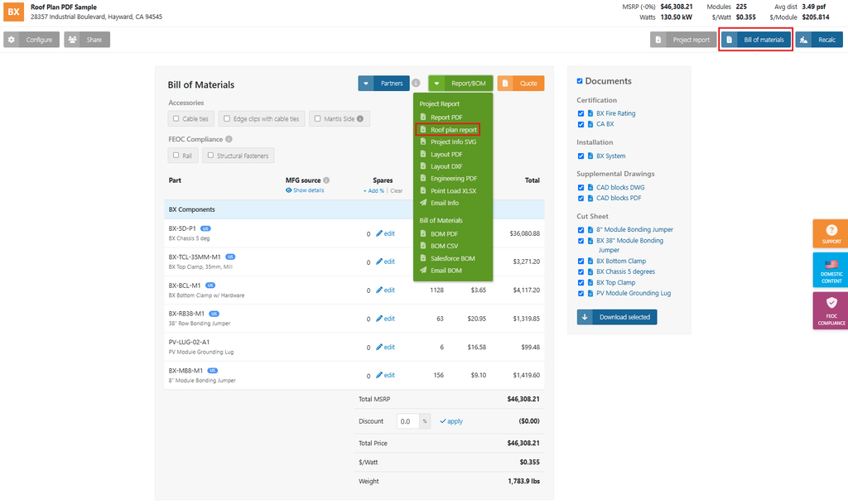Click the Domestic Content flag button
This screenshot has width=848, height=504.
[831, 270]
